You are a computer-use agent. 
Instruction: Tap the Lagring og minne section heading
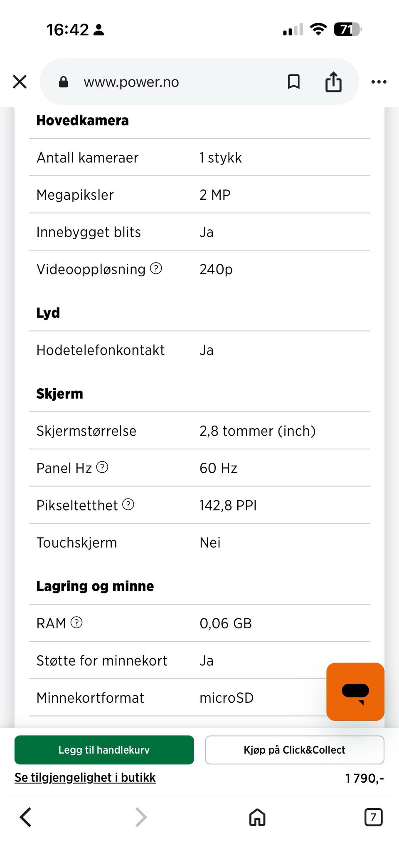click(95, 586)
